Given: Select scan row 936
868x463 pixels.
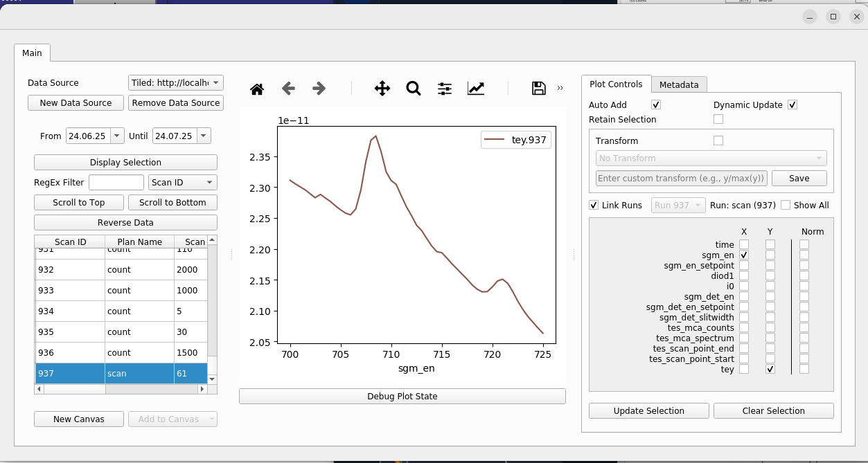Looking at the screenshot, I should (121, 353).
